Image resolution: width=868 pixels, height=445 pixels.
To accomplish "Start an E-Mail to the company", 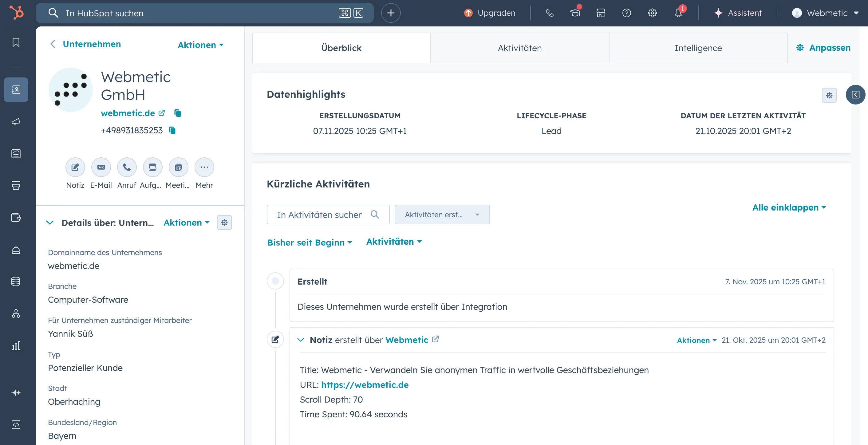I will (101, 167).
